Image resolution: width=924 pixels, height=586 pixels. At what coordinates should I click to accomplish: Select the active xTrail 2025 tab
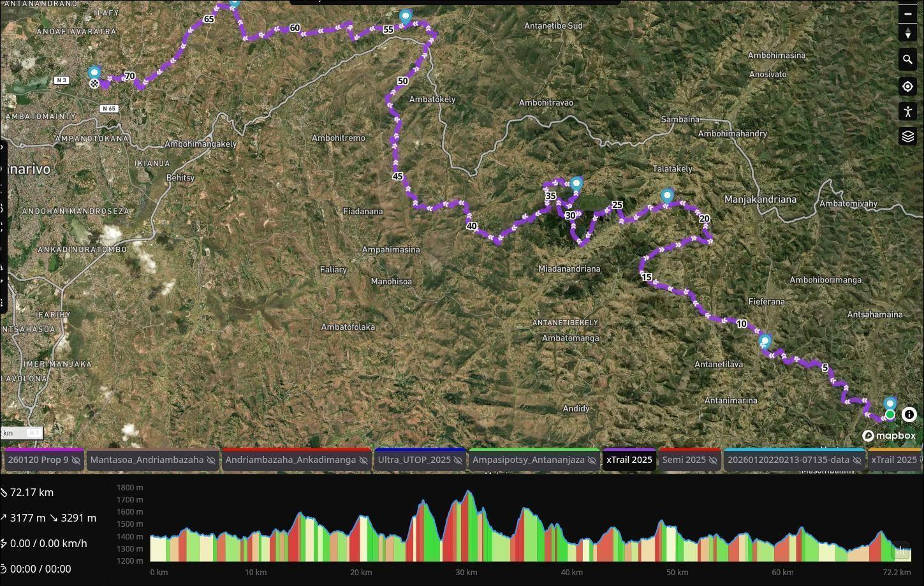629,460
